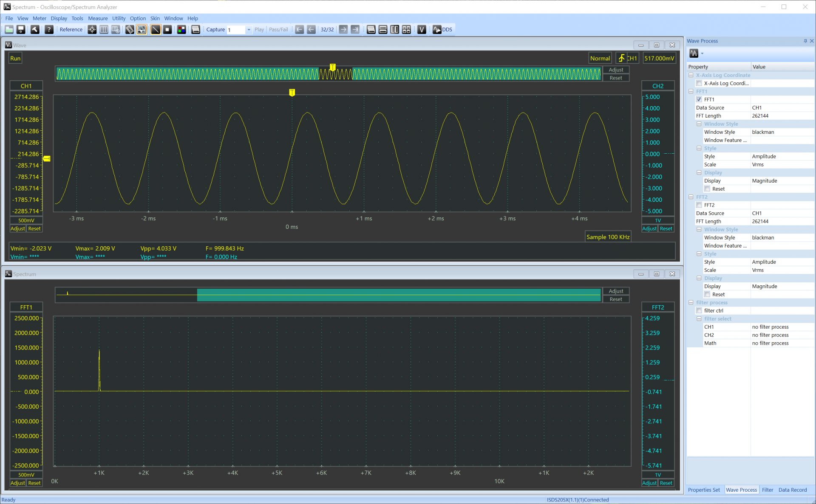Click the stop capture square icon
This screenshot has height=504, width=816.
click(x=167, y=30)
